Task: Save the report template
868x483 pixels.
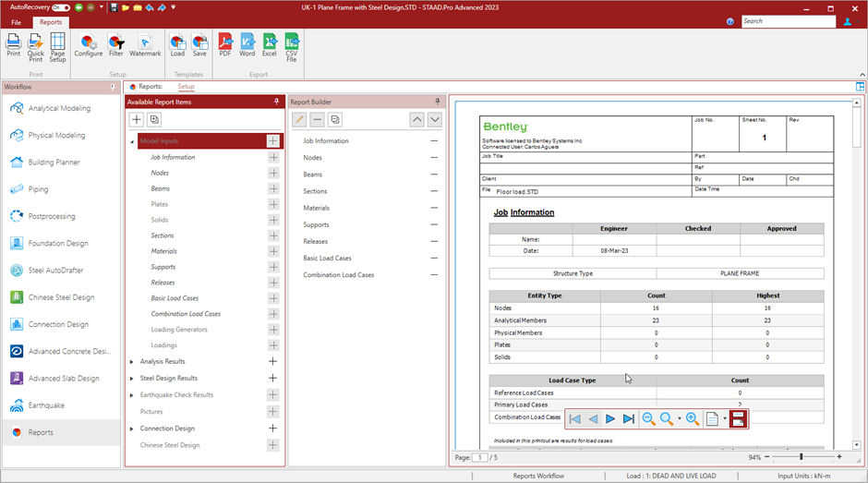Action: click(199, 45)
